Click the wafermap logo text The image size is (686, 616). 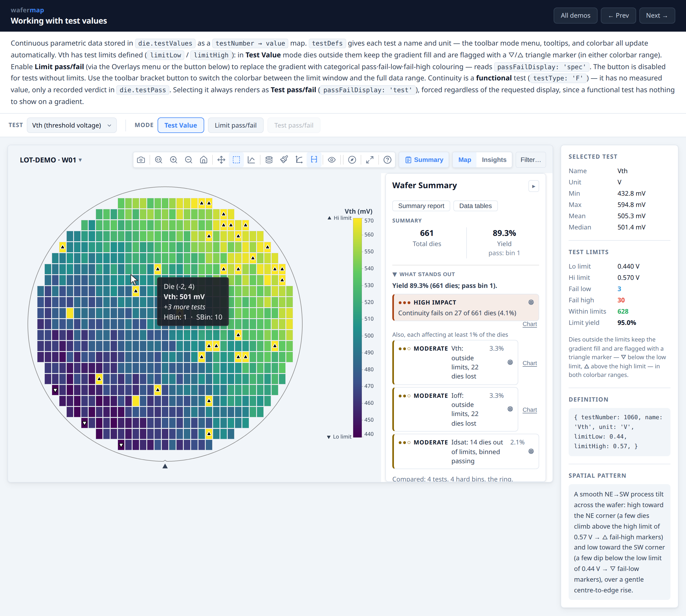pos(27,10)
